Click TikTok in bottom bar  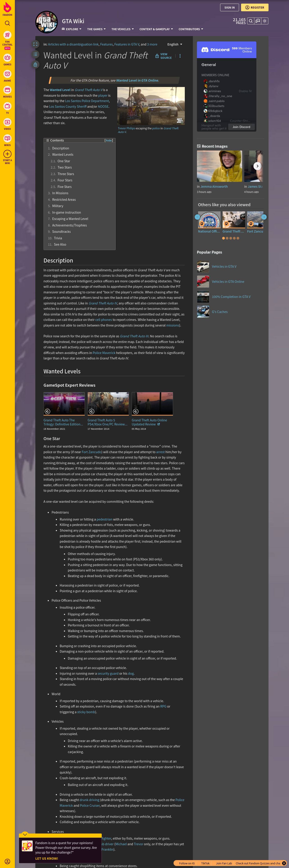click(205, 863)
